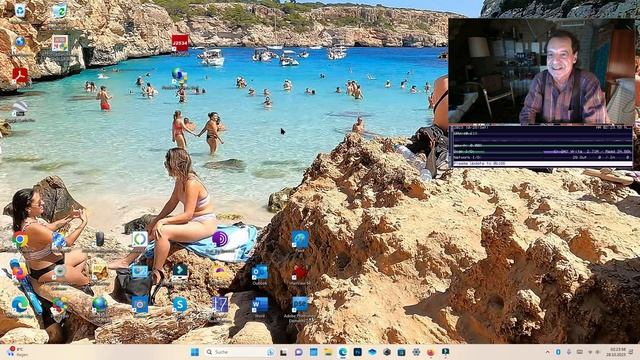Click the Bluetooth tray icon
Image resolution: width=640 pixels, height=360 pixels.
pos(558,352)
